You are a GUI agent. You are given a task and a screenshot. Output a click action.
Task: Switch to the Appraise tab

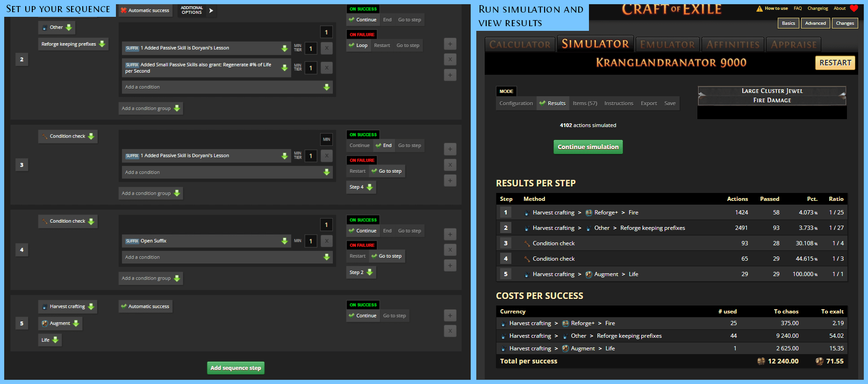click(794, 44)
